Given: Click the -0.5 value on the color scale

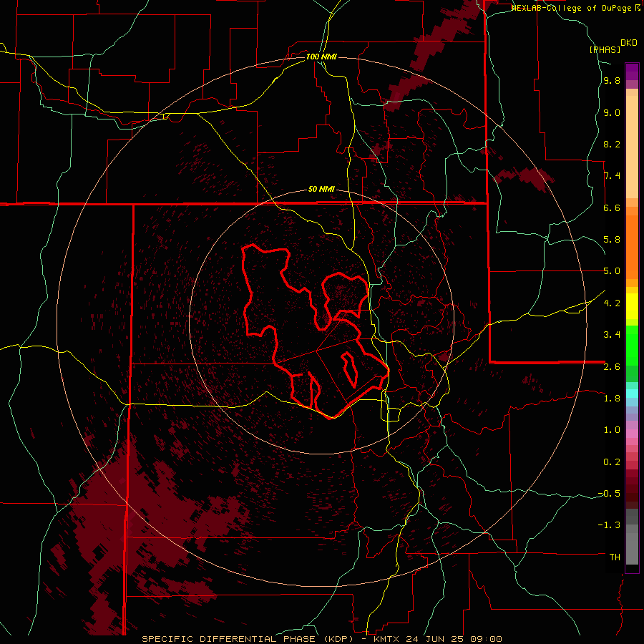Looking at the screenshot, I should 609,494.
